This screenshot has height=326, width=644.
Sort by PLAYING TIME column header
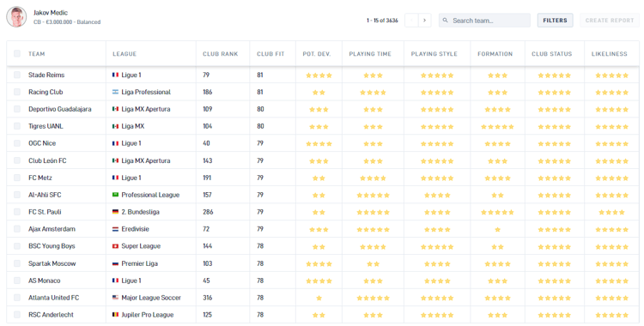(370, 54)
